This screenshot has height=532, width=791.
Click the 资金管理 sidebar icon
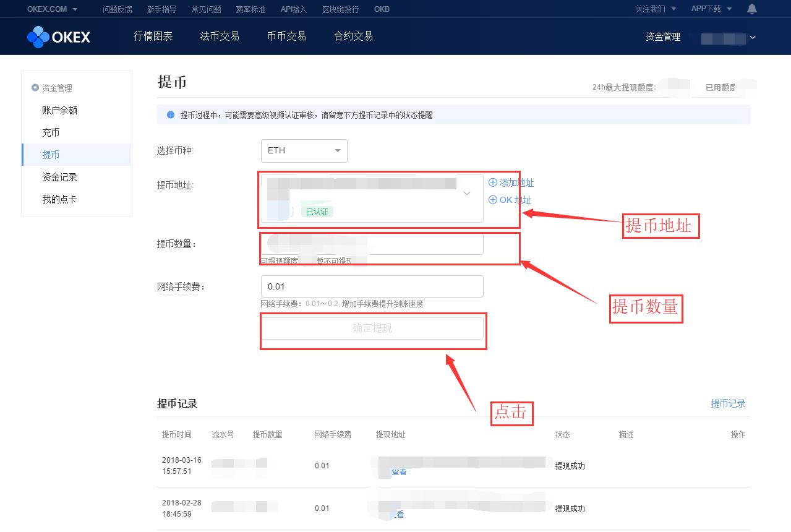(35, 87)
